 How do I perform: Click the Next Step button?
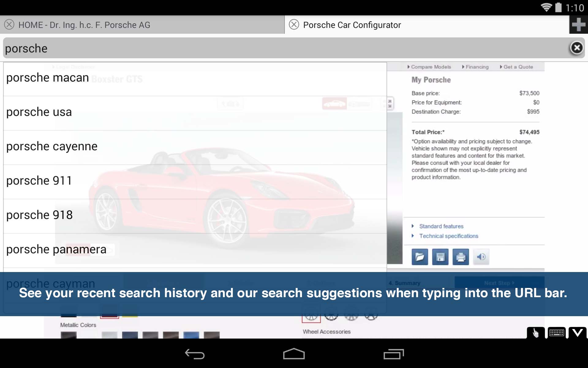click(x=499, y=283)
